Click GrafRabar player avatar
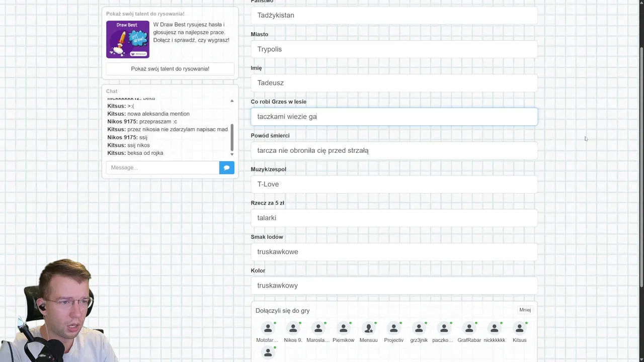 point(469,328)
